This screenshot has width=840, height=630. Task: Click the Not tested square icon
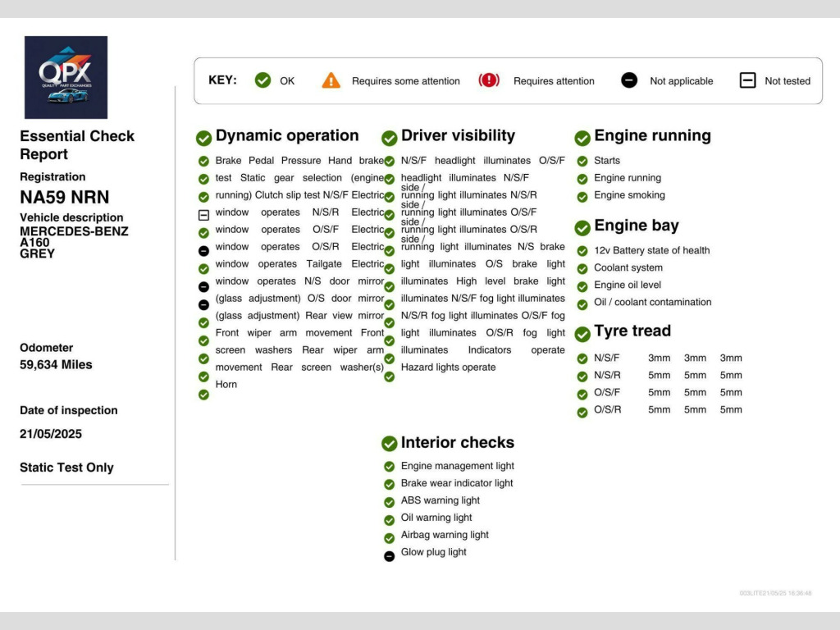747,80
